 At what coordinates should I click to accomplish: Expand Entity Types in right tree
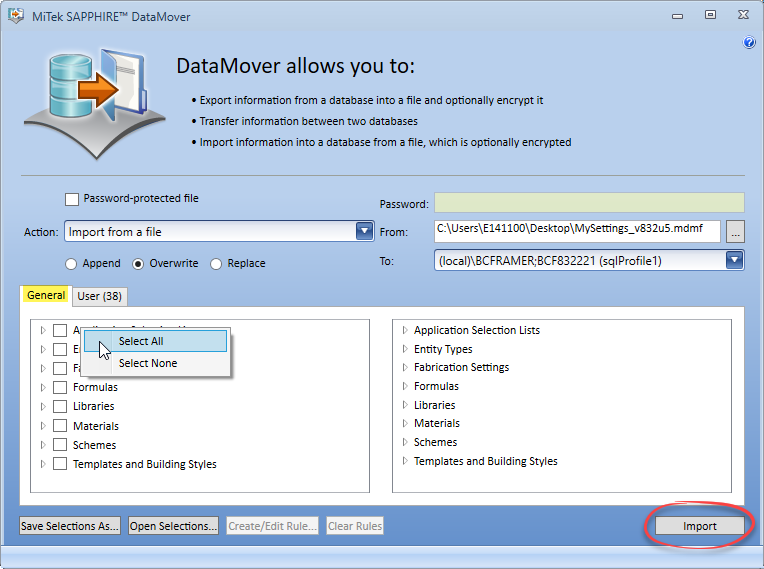[405, 349]
